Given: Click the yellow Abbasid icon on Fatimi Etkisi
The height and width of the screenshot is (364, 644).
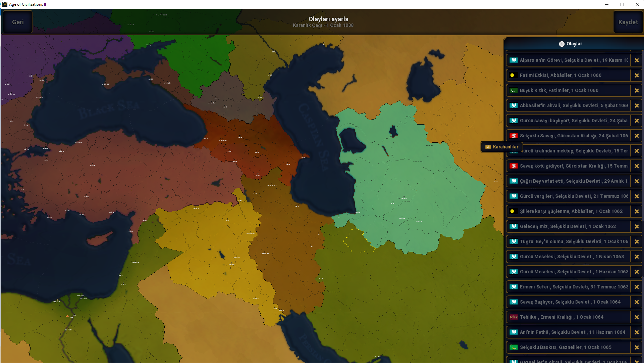Looking at the screenshot, I should tap(512, 76).
